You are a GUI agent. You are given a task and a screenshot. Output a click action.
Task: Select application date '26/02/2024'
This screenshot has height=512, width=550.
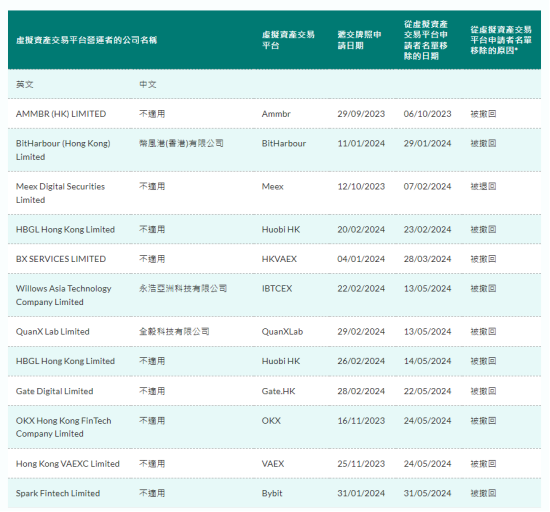(x=361, y=361)
